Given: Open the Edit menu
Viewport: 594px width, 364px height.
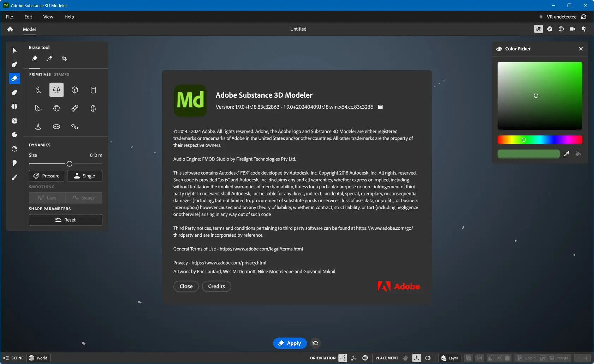Looking at the screenshot, I should pyautogui.click(x=28, y=17).
